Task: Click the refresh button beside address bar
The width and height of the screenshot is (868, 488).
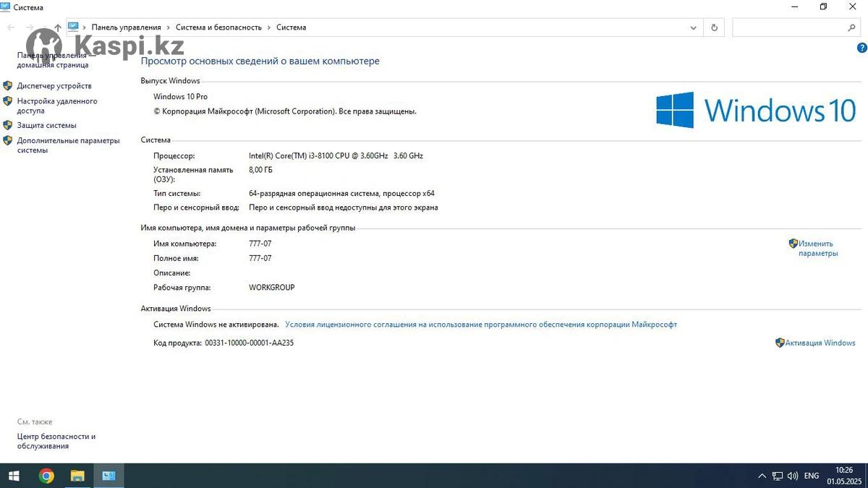Action: tap(714, 27)
